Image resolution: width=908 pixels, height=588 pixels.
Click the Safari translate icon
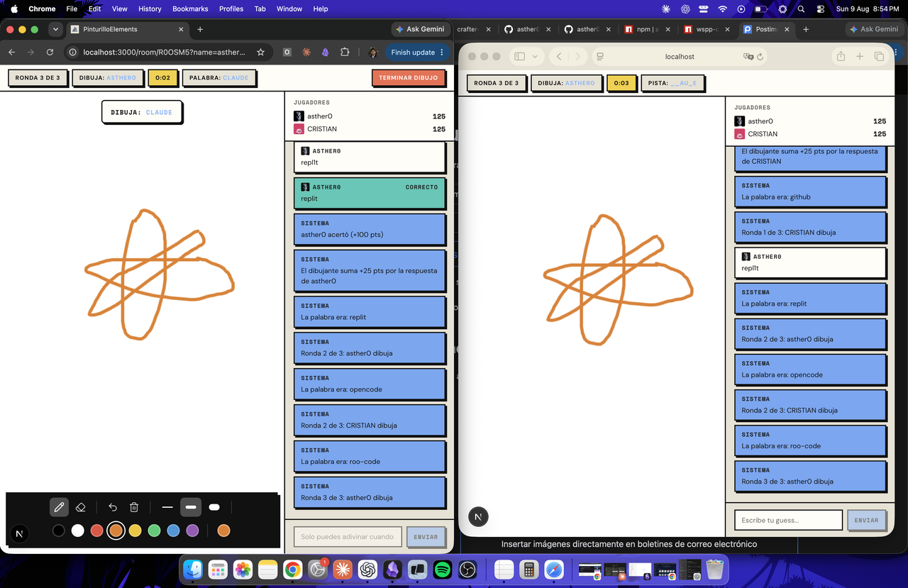click(748, 57)
